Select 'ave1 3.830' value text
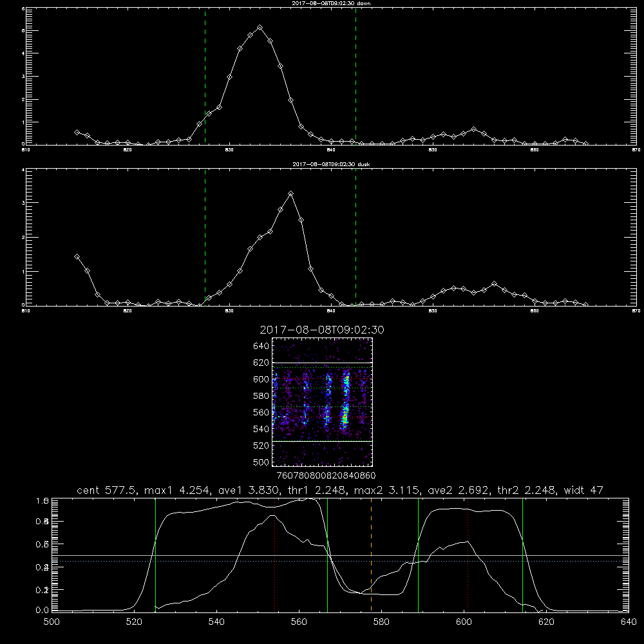 249,490
